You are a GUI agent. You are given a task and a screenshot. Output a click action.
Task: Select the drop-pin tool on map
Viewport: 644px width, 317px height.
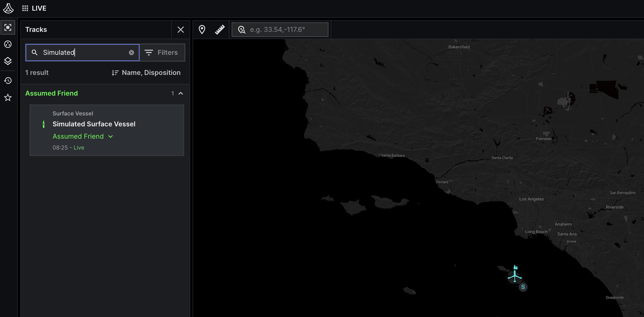pyautogui.click(x=202, y=29)
